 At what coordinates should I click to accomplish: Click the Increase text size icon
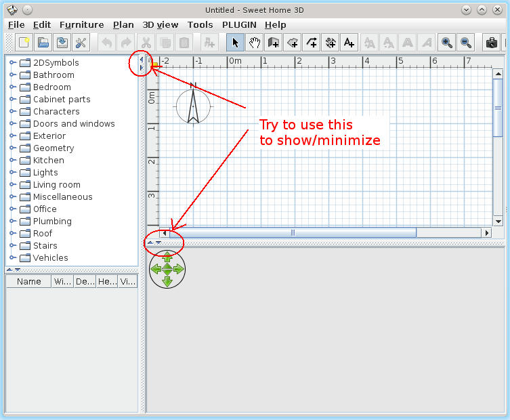click(370, 43)
